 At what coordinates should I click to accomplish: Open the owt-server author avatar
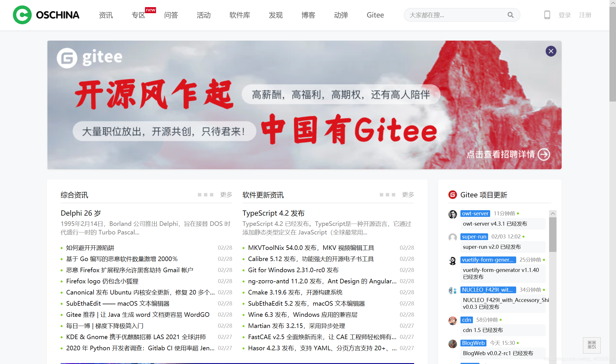[x=452, y=214]
